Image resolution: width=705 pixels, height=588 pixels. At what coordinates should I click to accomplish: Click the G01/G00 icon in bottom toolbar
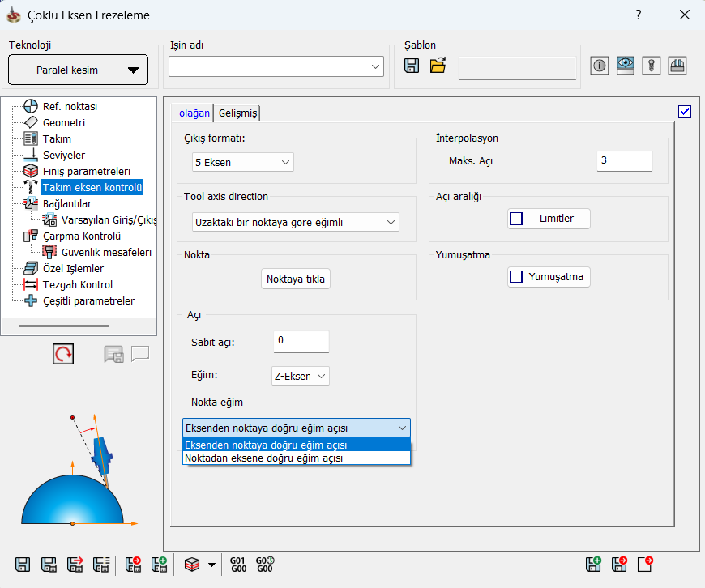coord(238,565)
